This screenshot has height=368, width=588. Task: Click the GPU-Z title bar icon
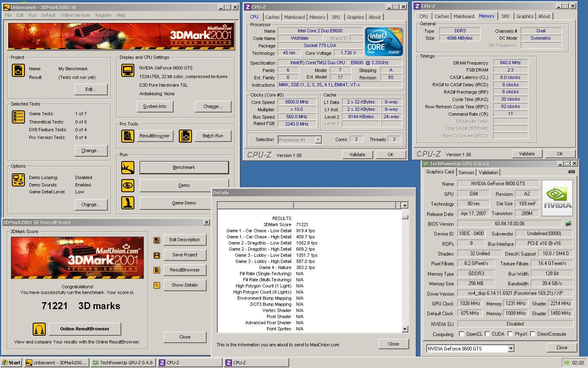(426, 164)
